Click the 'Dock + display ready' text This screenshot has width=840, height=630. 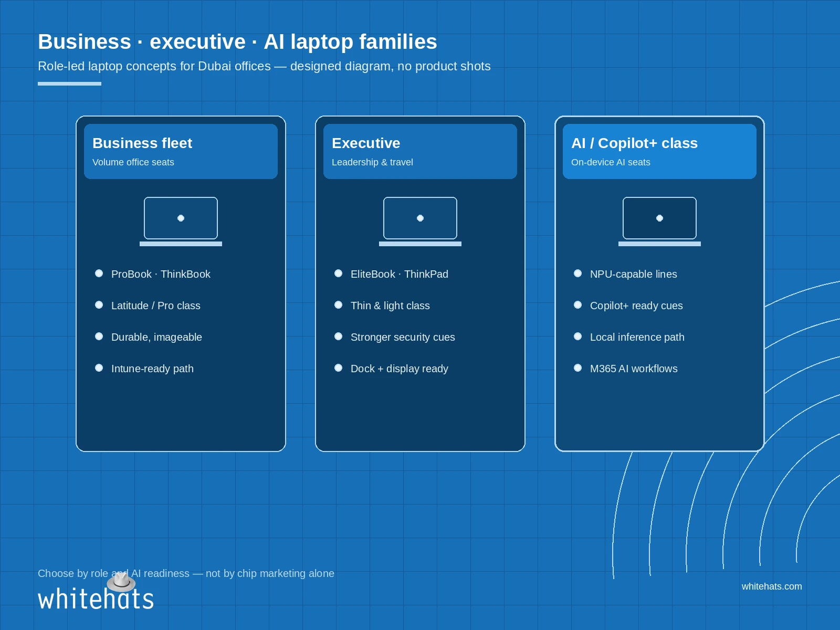[x=400, y=369]
